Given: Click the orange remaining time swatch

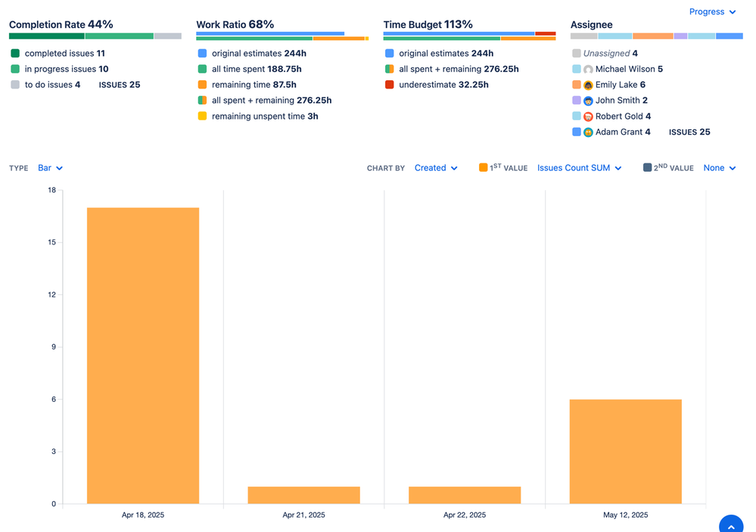Looking at the screenshot, I should 202,85.
